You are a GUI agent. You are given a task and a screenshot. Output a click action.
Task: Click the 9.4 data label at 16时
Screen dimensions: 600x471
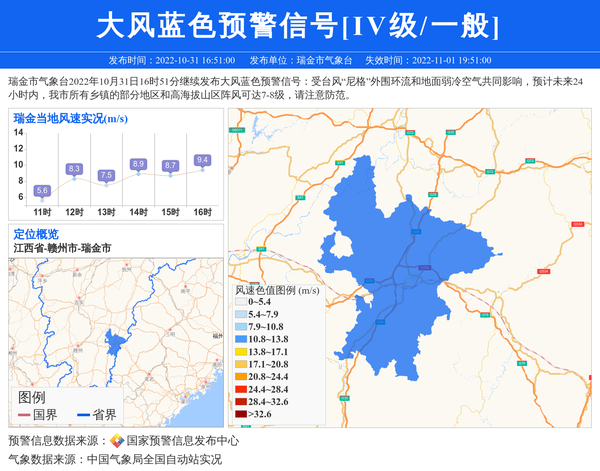[x=202, y=160]
